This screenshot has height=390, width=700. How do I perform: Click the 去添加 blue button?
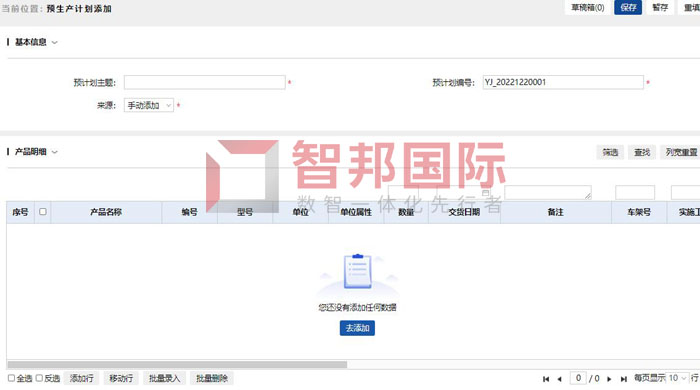[x=357, y=328]
